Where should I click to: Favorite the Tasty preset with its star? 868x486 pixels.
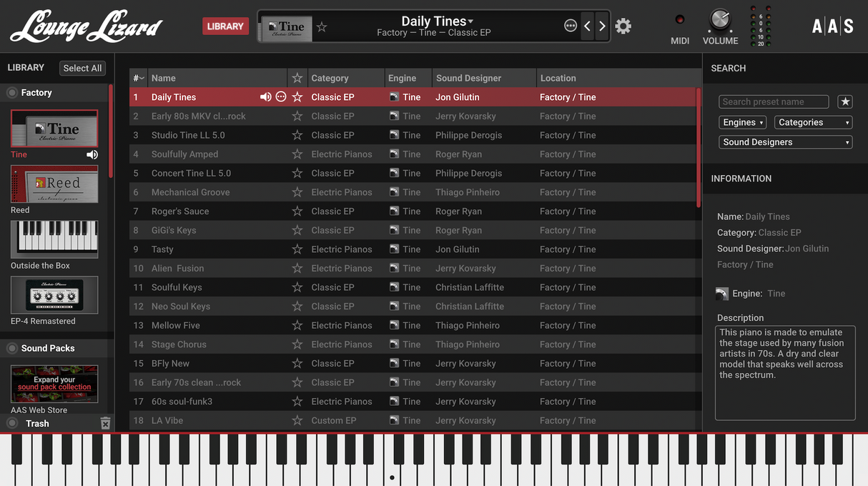[297, 249]
